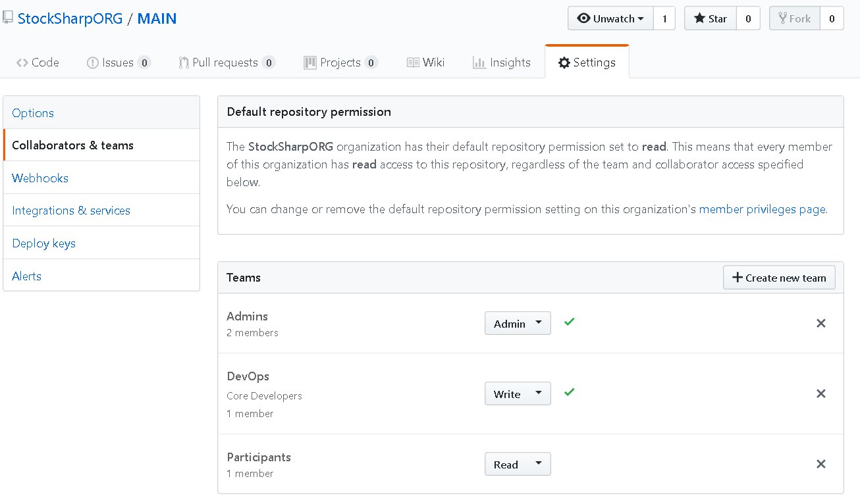Star the repository

click(x=710, y=18)
